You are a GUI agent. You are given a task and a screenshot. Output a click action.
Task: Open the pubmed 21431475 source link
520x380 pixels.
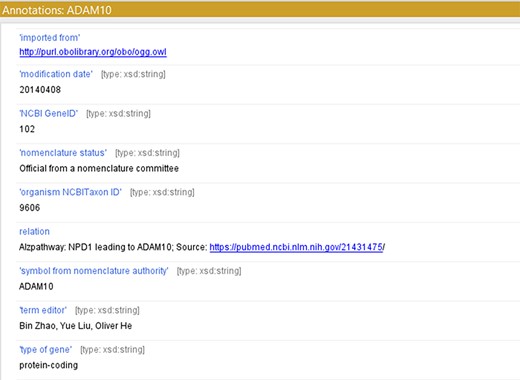coord(296,247)
